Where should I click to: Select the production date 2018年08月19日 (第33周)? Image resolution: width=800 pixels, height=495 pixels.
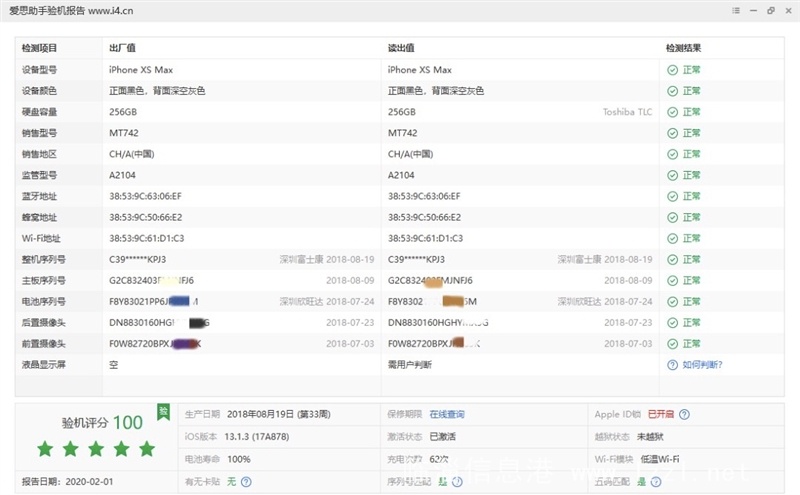(279, 414)
